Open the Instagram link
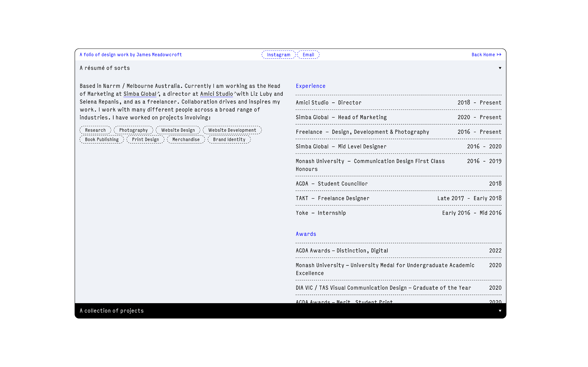The height and width of the screenshot is (367, 588). 279,55
